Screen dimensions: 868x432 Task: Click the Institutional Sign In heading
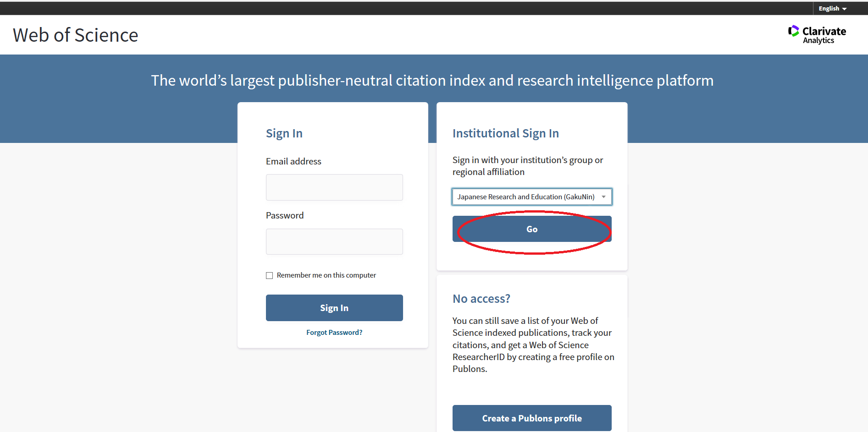click(506, 133)
